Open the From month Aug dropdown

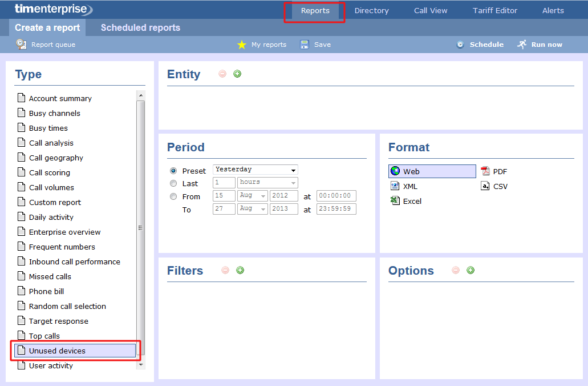click(253, 196)
